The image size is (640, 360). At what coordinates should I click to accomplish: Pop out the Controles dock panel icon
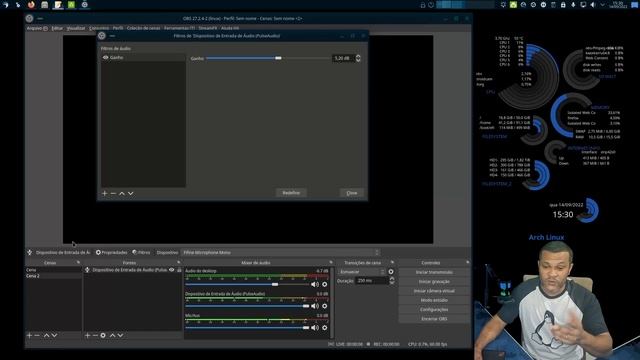467,262
